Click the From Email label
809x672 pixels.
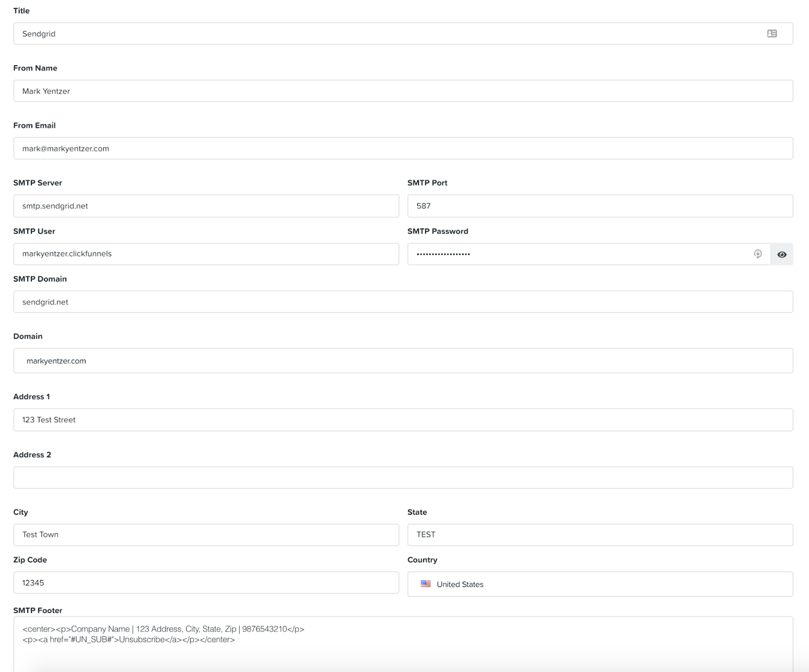click(x=34, y=125)
